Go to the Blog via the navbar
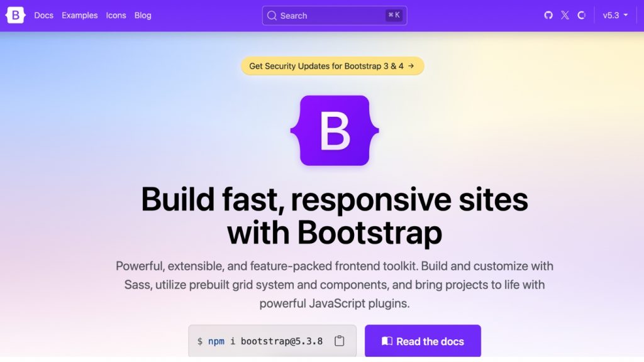The width and height of the screenshot is (644, 362). click(x=143, y=15)
